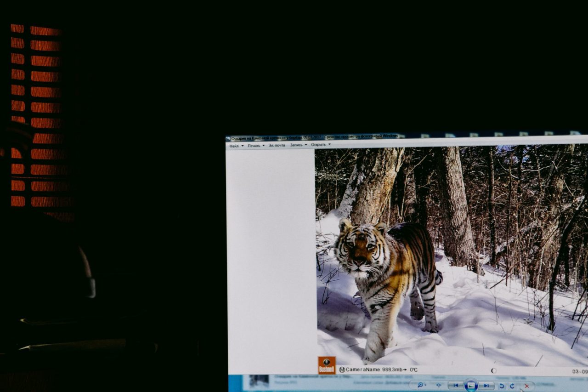Viewport: 588px width, 392px height.
Task: Click the CameraName label on photo
Action: tap(362, 369)
